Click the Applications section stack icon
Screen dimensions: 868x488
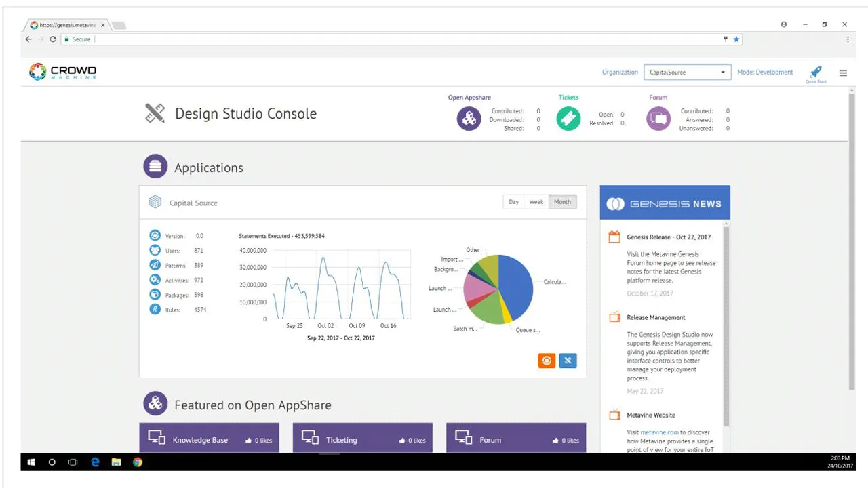(155, 167)
